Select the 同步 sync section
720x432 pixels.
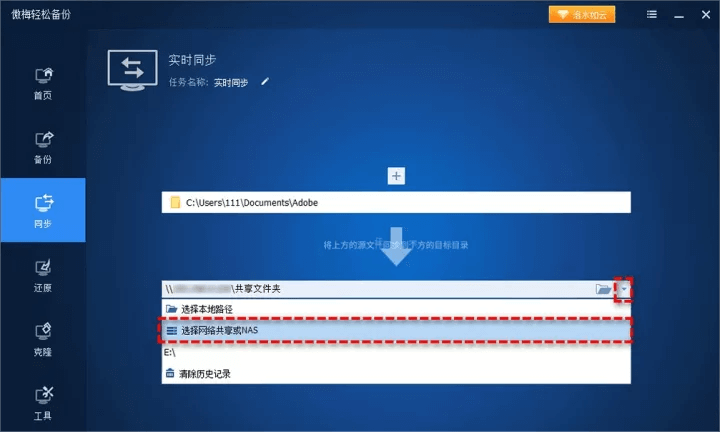(x=43, y=210)
